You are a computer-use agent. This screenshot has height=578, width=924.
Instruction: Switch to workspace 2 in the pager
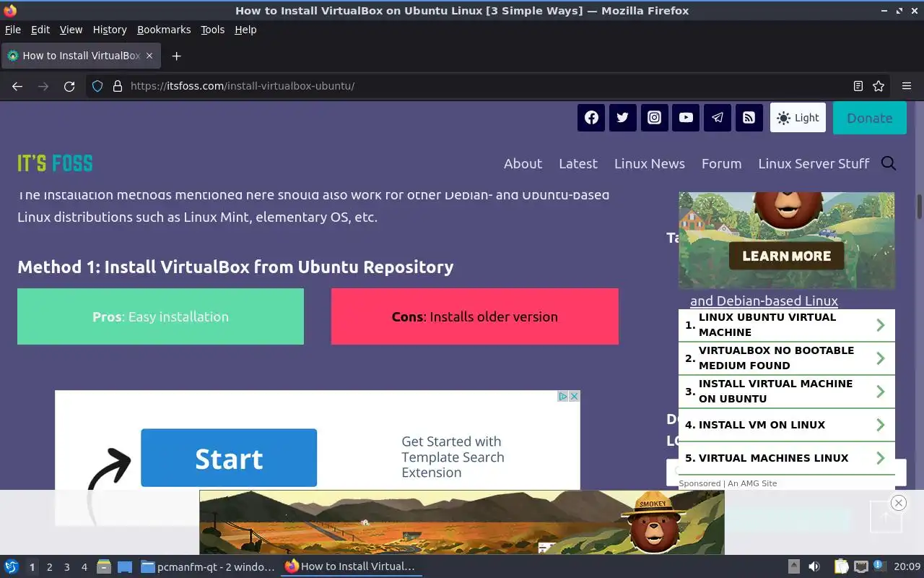pos(49,567)
